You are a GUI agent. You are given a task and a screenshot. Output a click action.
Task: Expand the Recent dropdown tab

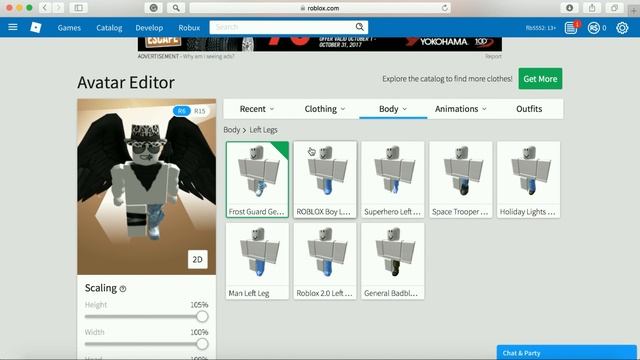pyautogui.click(x=256, y=109)
